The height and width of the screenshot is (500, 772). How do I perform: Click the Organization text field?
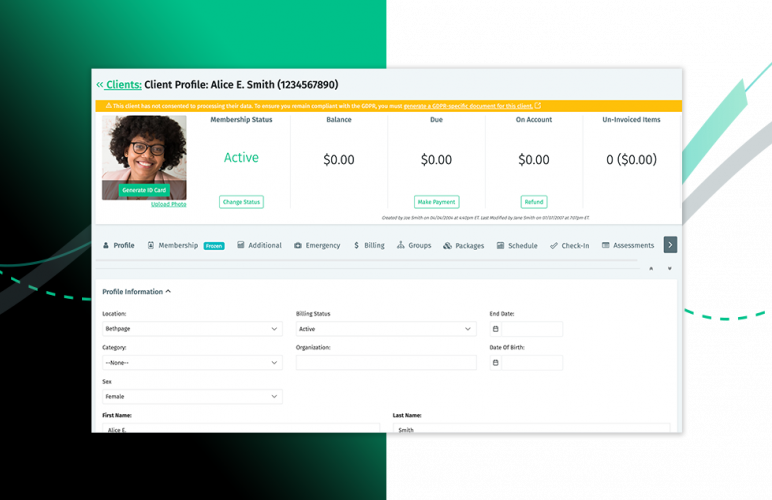(x=386, y=363)
